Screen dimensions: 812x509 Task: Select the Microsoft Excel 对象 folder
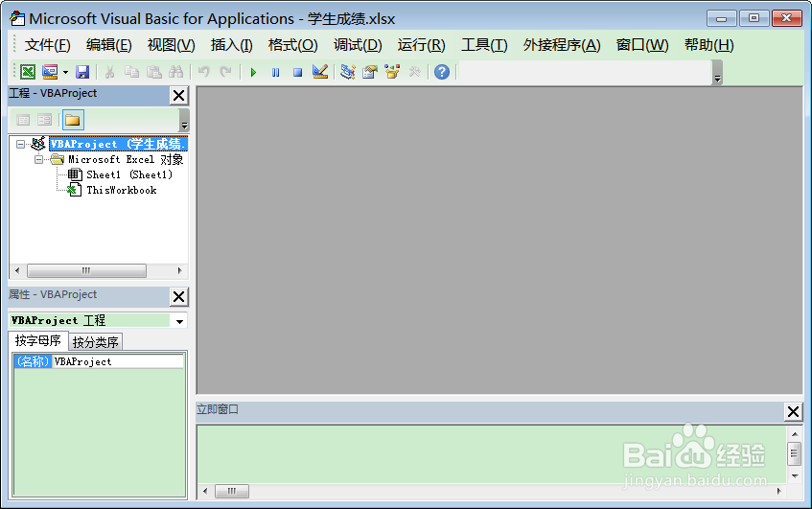click(x=126, y=159)
